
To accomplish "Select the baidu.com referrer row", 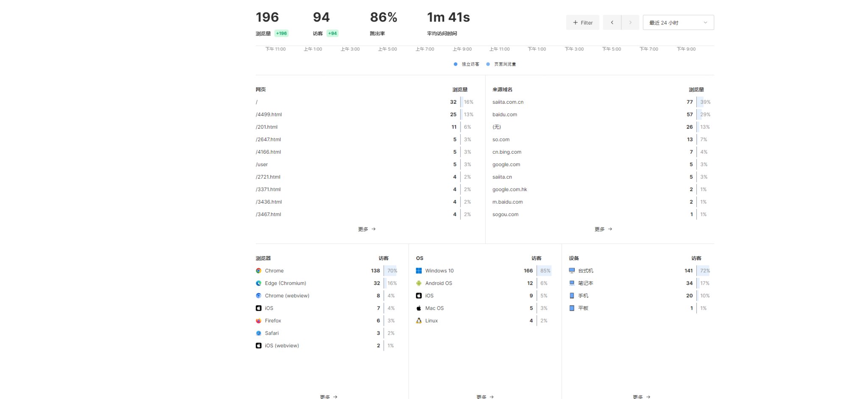I will click(504, 114).
